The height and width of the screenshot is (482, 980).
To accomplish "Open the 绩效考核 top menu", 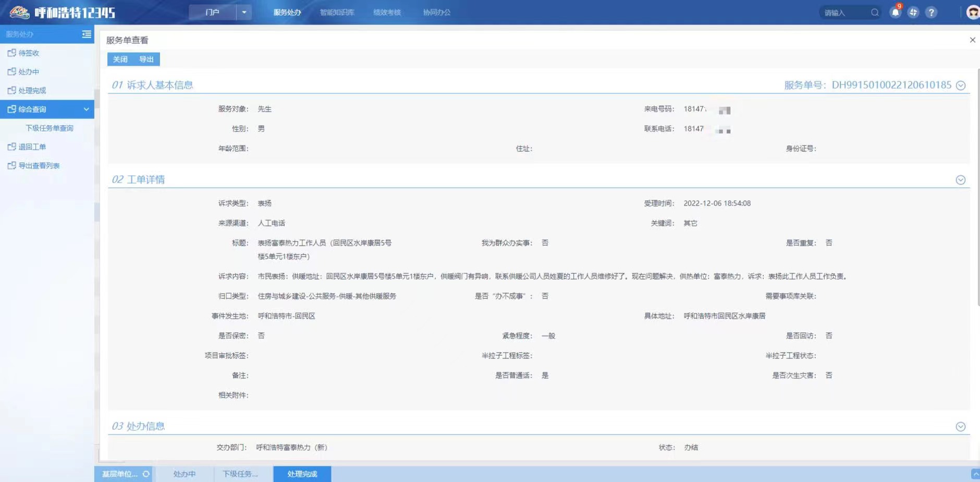I will coord(387,13).
